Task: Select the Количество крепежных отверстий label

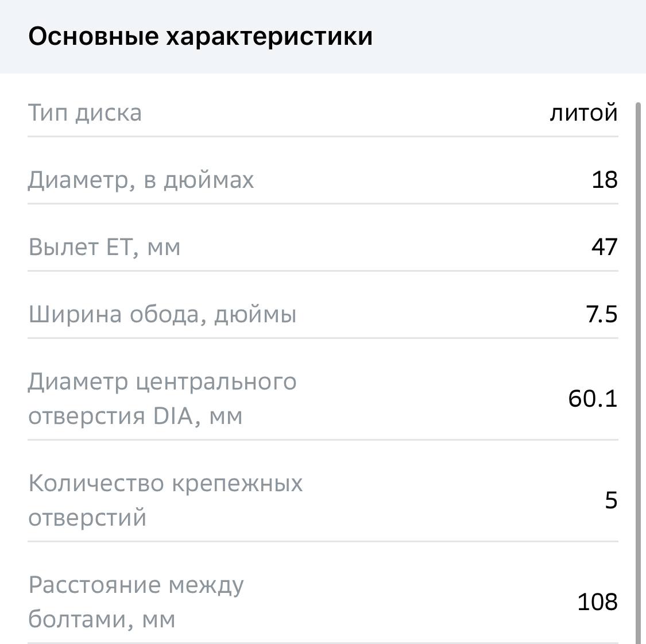Action: [x=165, y=500]
